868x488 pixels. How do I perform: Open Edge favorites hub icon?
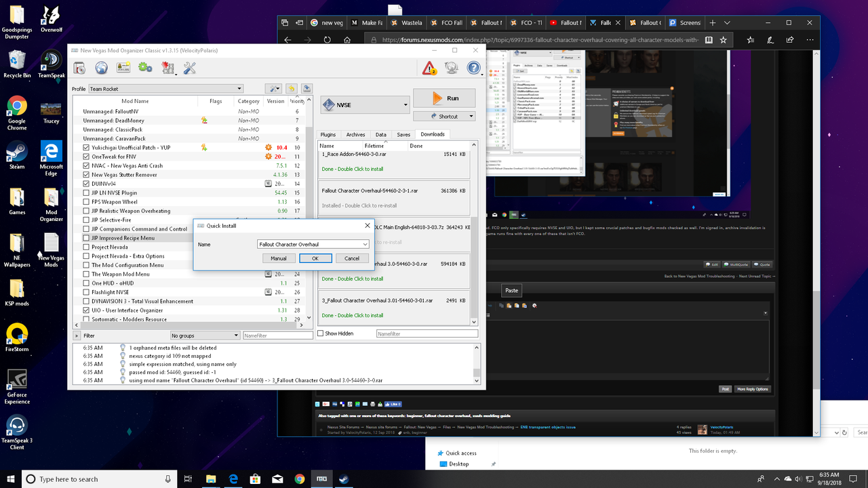[x=751, y=40]
